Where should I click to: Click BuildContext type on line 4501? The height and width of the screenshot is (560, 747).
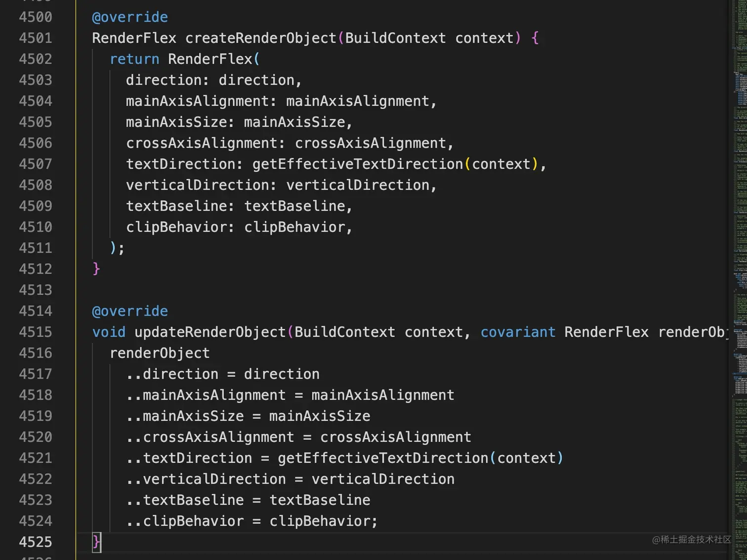[x=395, y=38]
